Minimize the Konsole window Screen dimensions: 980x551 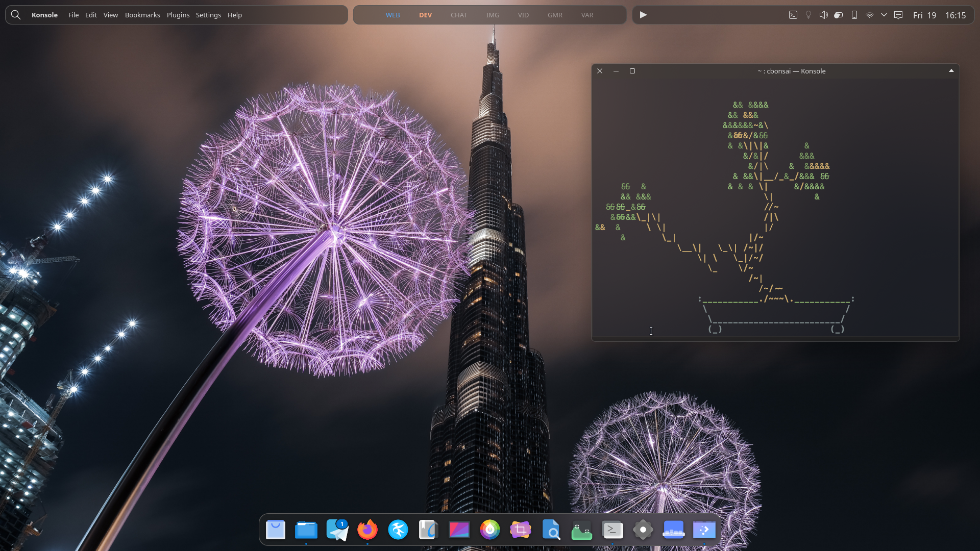point(616,71)
